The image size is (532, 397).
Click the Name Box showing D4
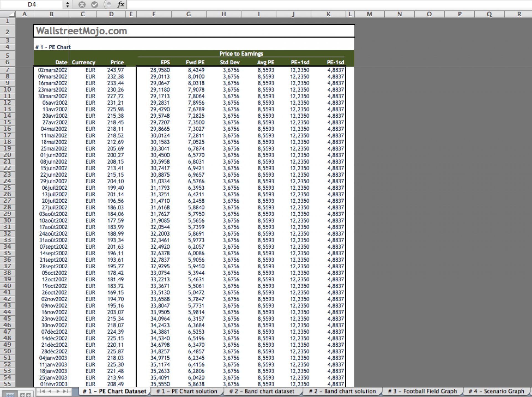[x=32, y=4]
